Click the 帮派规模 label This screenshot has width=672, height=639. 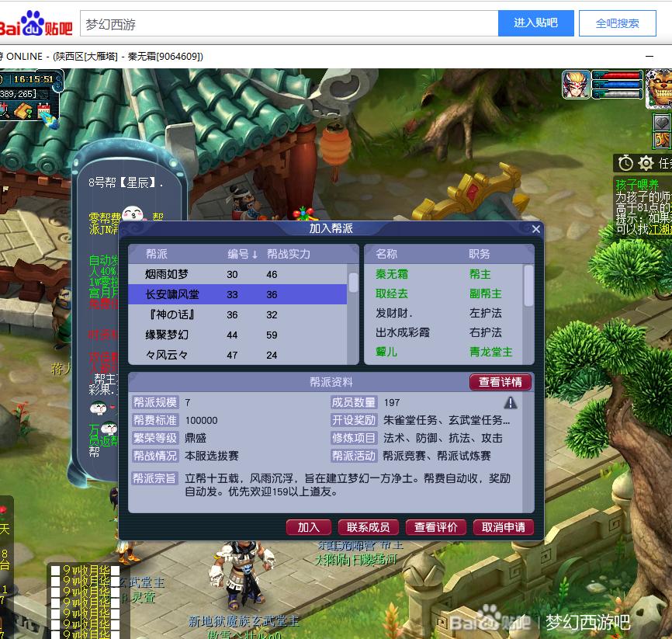click(155, 402)
